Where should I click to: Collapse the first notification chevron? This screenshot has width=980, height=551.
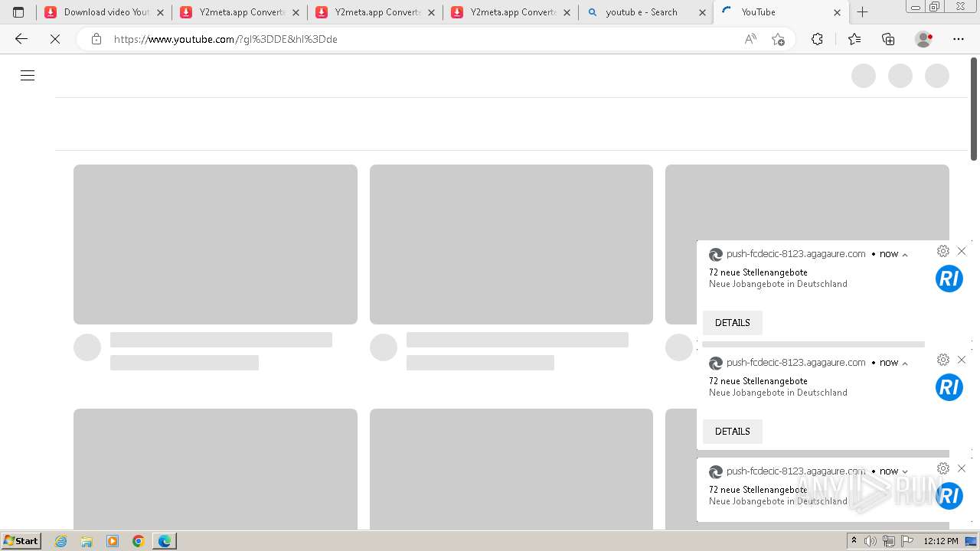[x=905, y=255]
